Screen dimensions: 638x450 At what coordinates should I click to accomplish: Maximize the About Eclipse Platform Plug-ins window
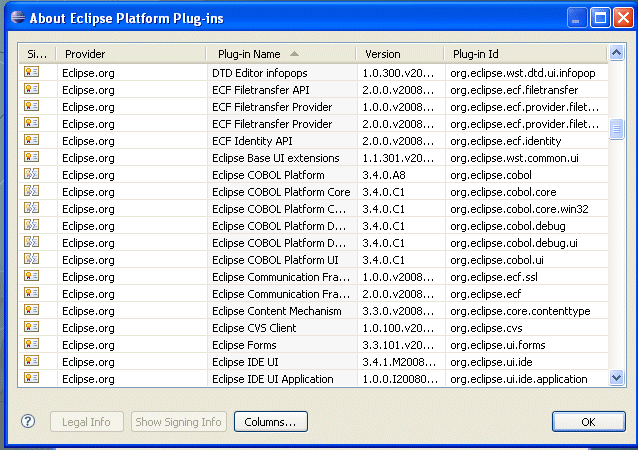[x=600, y=18]
